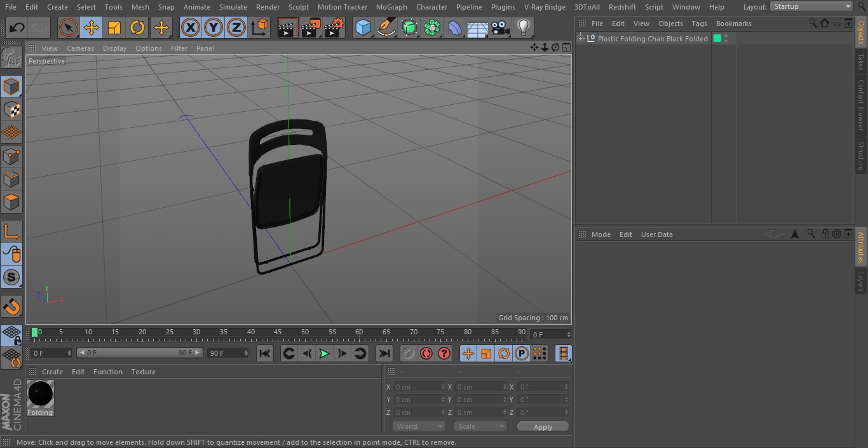Click Go to Start of timeline
The width and height of the screenshot is (868, 448).
pyautogui.click(x=265, y=353)
